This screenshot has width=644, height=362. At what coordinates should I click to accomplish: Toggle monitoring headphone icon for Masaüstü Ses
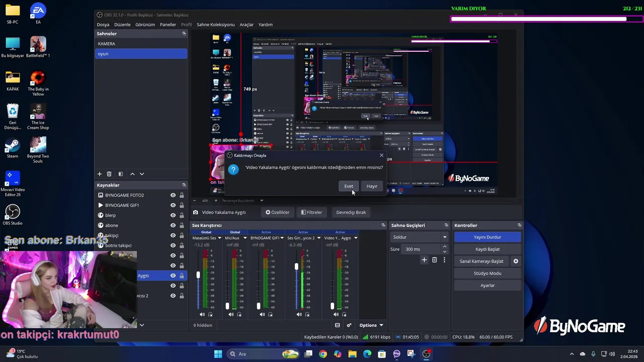(x=210, y=315)
